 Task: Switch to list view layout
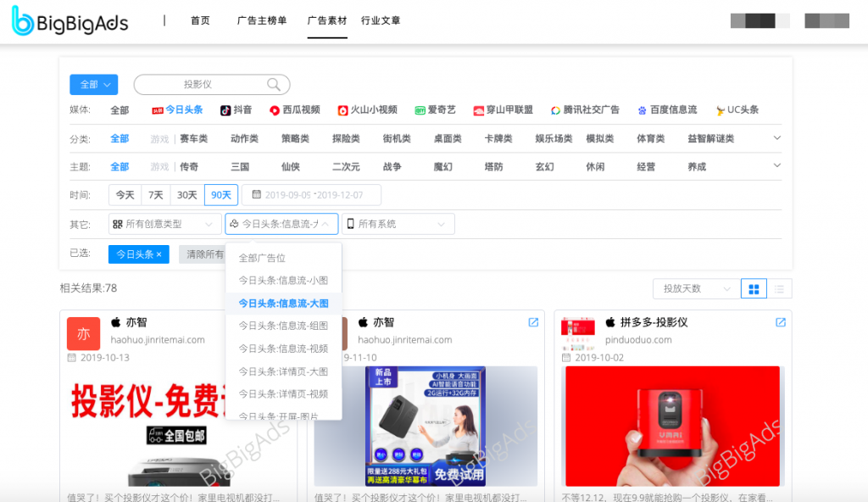(780, 288)
